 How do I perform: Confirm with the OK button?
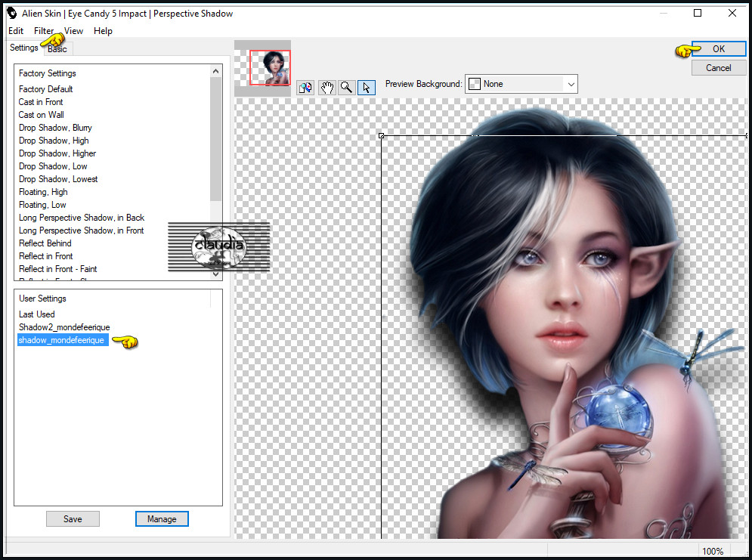(x=719, y=49)
